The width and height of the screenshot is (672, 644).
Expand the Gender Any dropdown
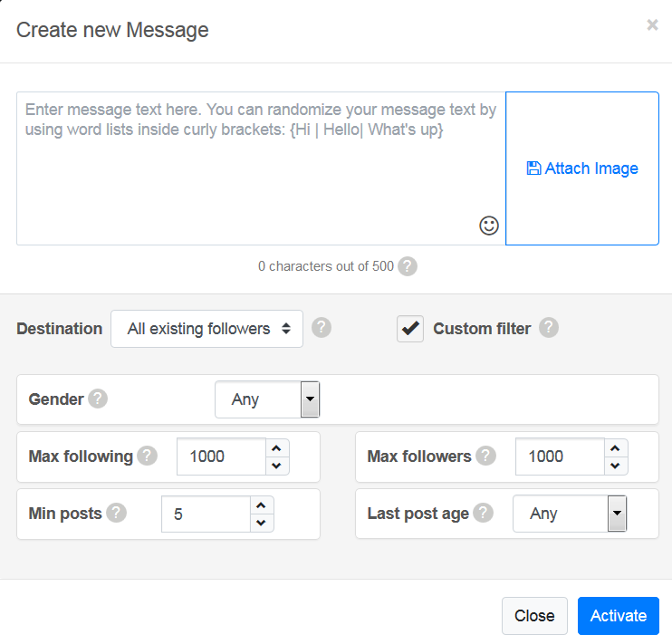pyautogui.click(x=267, y=399)
